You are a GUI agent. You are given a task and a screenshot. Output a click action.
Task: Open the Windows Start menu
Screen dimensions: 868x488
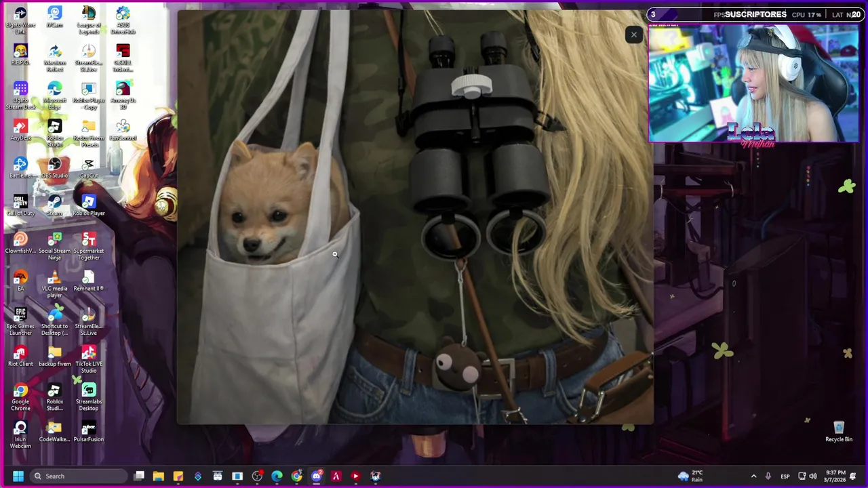click(x=18, y=476)
